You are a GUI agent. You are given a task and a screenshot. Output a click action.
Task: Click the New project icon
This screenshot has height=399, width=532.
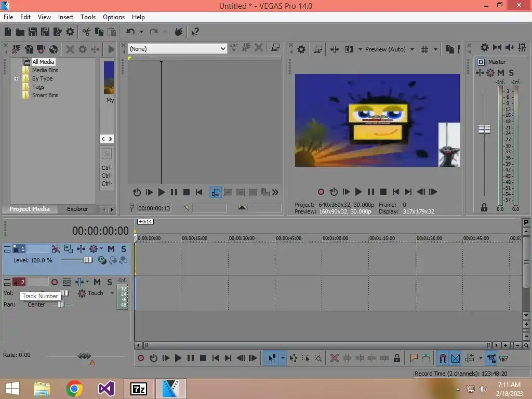[8, 32]
